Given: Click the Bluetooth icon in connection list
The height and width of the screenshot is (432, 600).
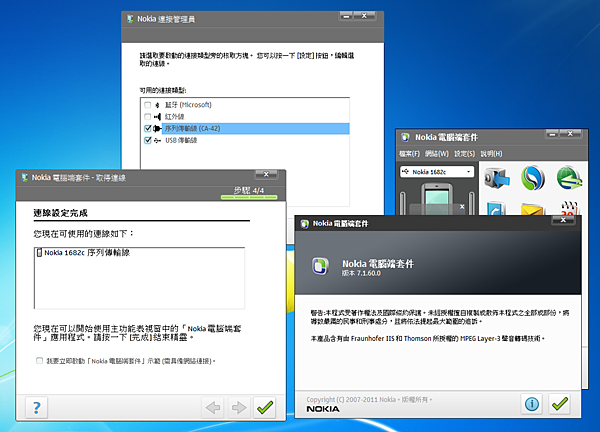Looking at the screenshot, I should pyautogui.click(x=157, y=105).
